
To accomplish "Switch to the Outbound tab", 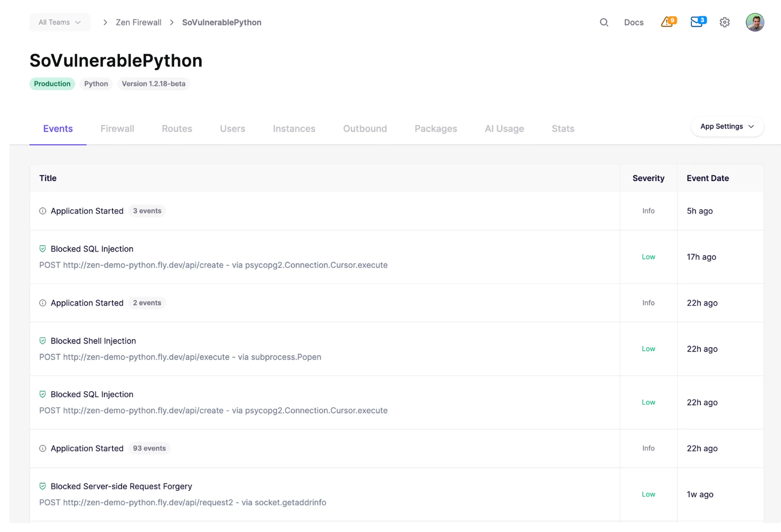I will (x=365, y=129).
